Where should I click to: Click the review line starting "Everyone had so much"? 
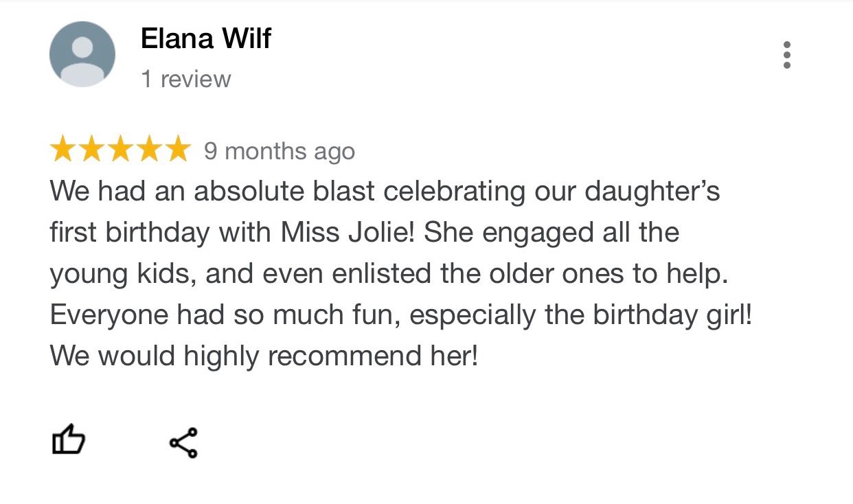coord(400,314)
